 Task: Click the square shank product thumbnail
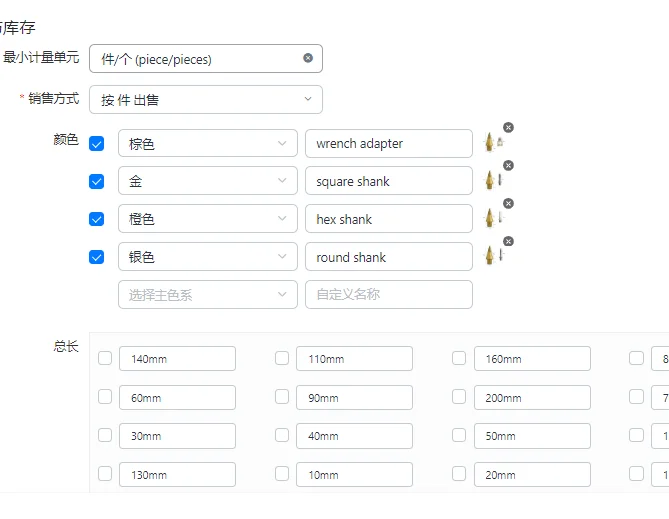(x=491, y=181)
